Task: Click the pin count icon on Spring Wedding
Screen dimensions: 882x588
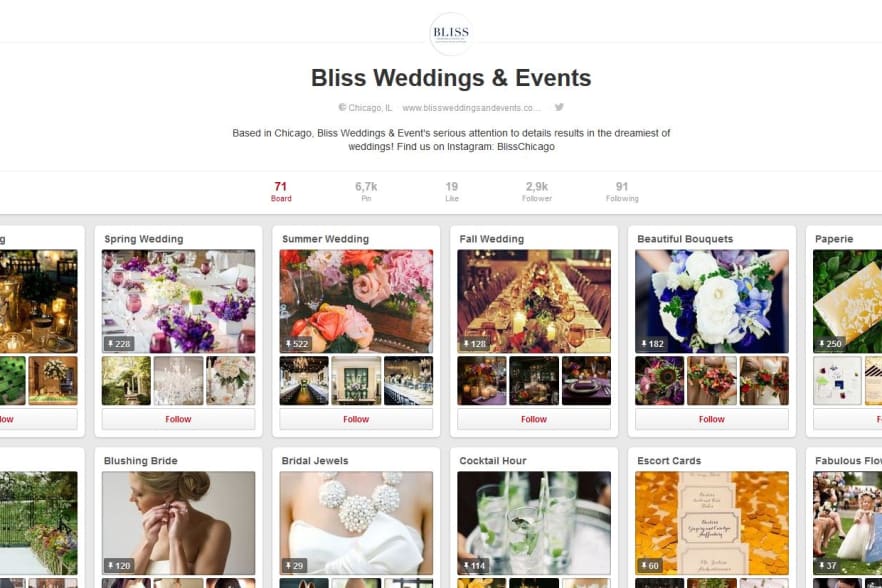Action: (111, 344)
